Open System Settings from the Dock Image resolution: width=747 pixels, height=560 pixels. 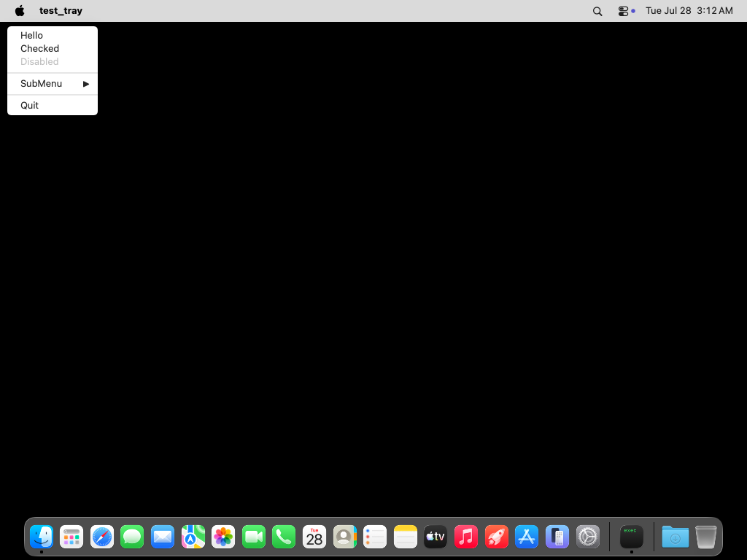coord(587,537)
